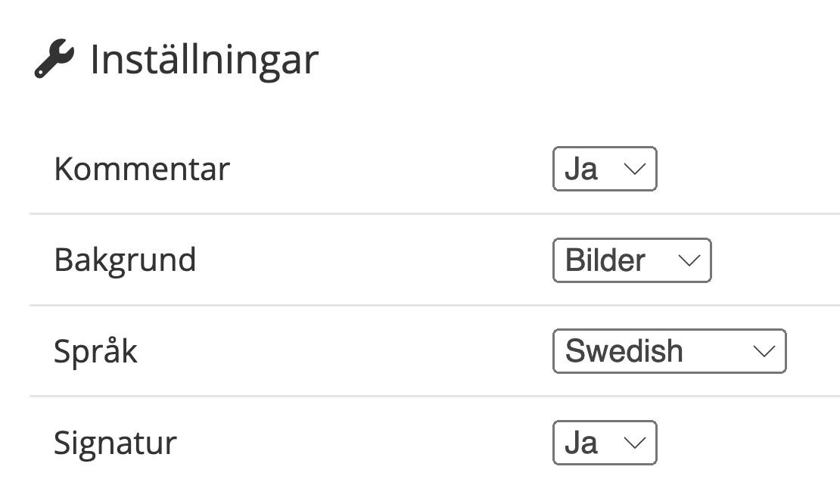
Task: Open the Bakgrund dropdown showing Bilder
Action: [632, 260]
